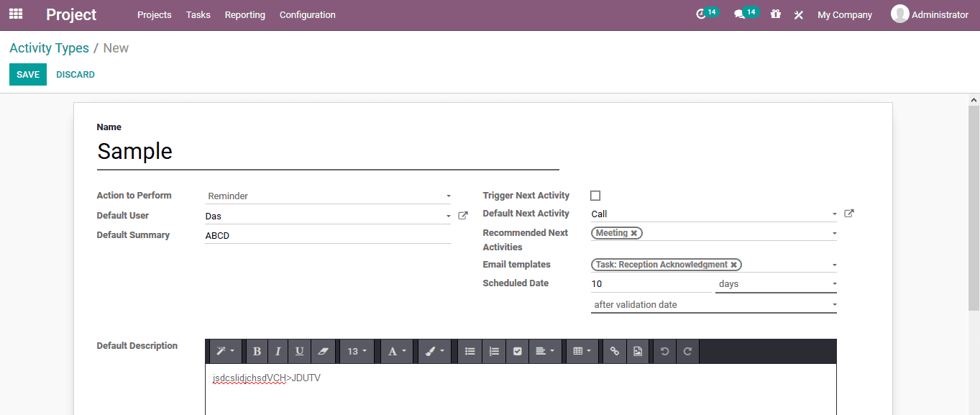The width and height of the screenshot is (980, 415).
Task: Switch to the Reporting menu
Action: 244,14
